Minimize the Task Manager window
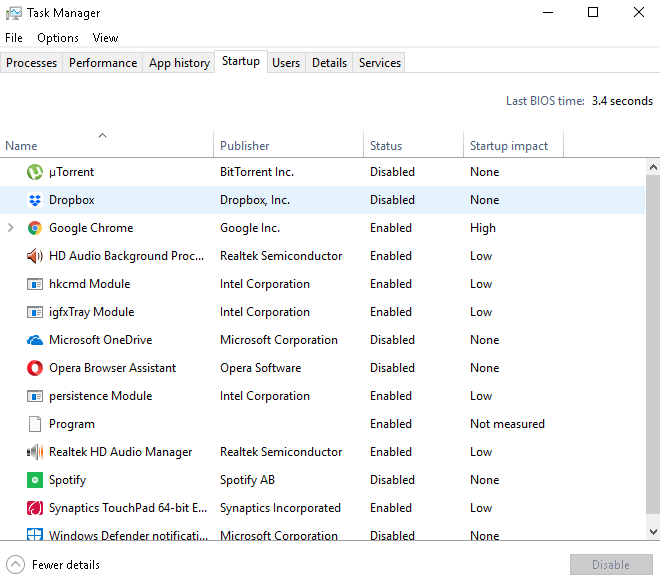Screen dimensions: 660x585 click(548, 13)
